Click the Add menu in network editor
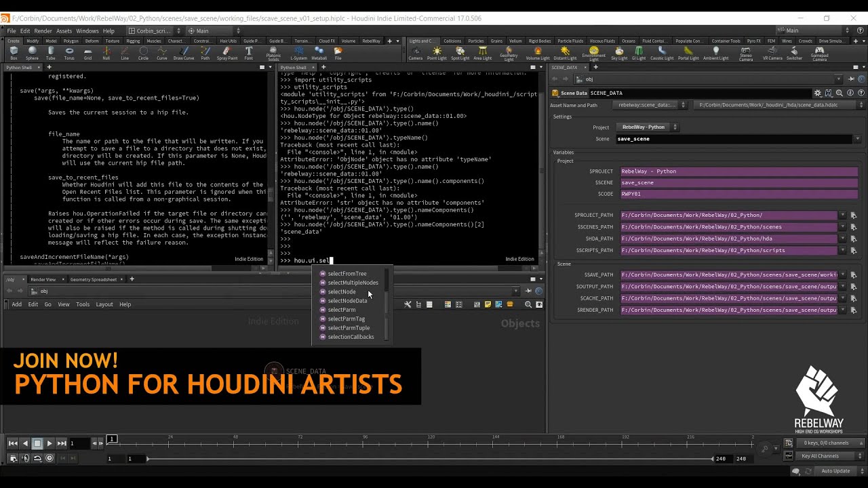The height and width of the screenshot is (488, 868). [16, 304]
